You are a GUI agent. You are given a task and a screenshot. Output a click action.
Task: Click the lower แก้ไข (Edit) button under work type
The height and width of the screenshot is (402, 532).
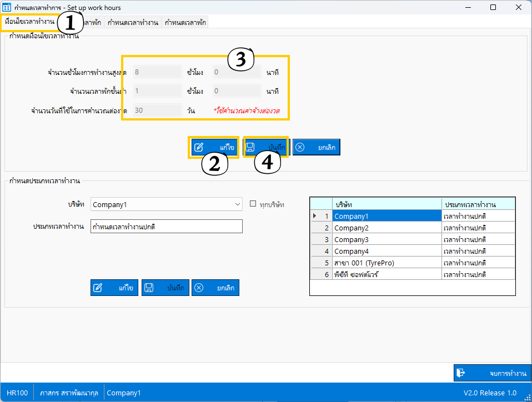114,288
